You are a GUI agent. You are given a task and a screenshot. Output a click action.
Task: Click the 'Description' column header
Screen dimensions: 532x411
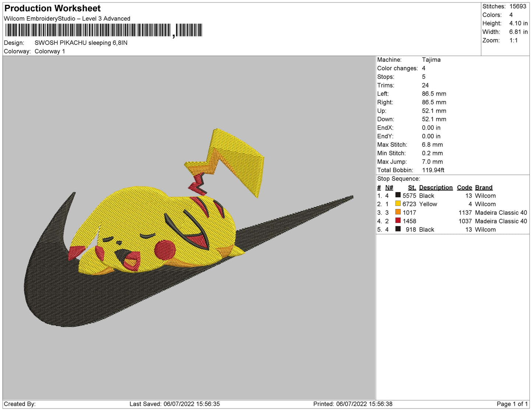[436, 187]
